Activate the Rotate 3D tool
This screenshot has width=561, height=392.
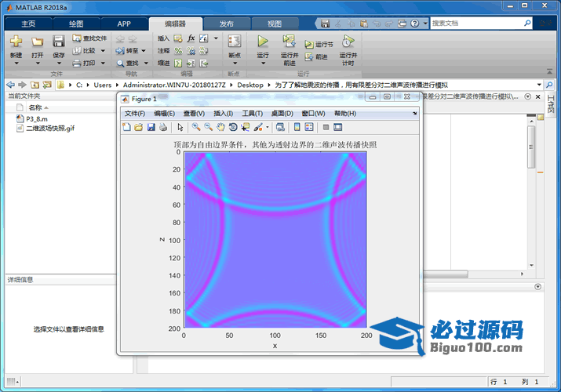(233, 127)
